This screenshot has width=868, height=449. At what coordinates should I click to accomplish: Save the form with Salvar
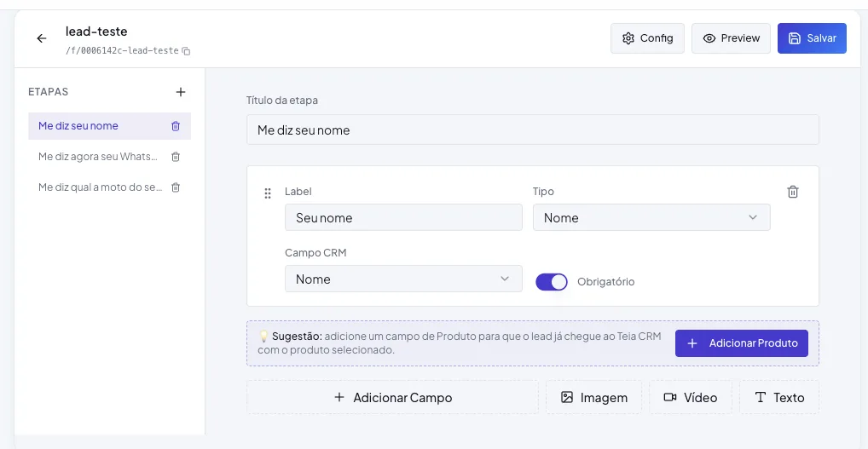(x=812, y=38)
